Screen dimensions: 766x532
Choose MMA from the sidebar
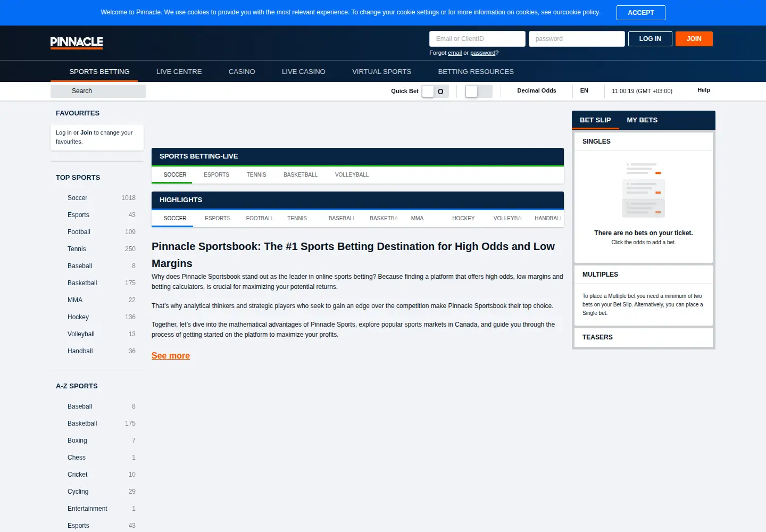coord(97,300)
